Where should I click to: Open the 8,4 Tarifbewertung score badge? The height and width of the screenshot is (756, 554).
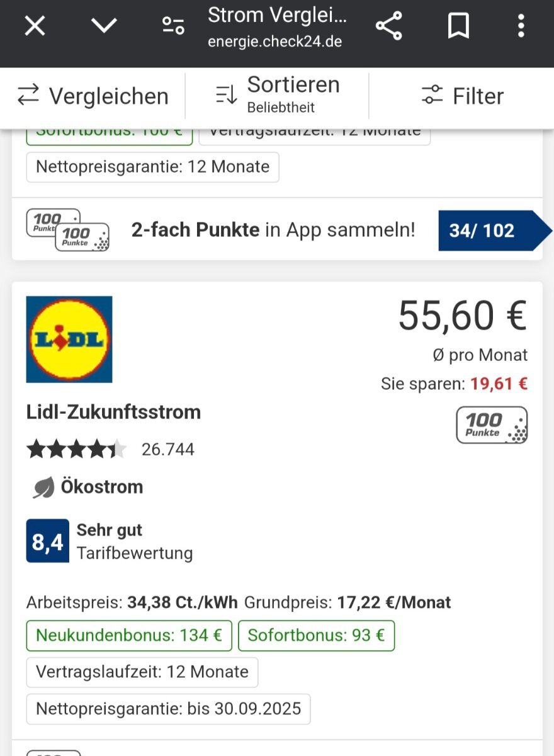(x=48, y=541)
